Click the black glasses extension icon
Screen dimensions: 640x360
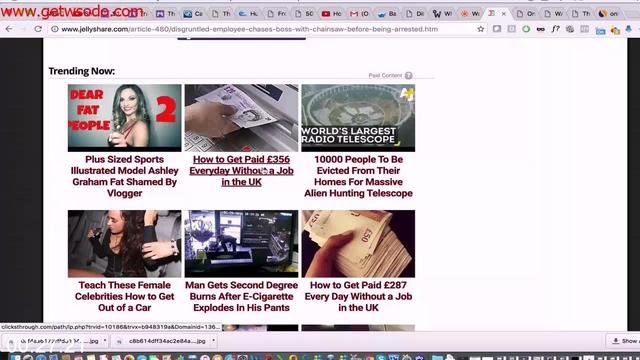coord(540,29)
